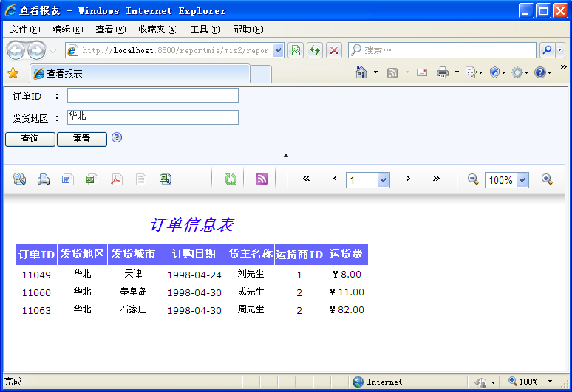Viewport: 572px width, 392px height.
Task: Open the 编辑 menu
Action: coord(68,30)
